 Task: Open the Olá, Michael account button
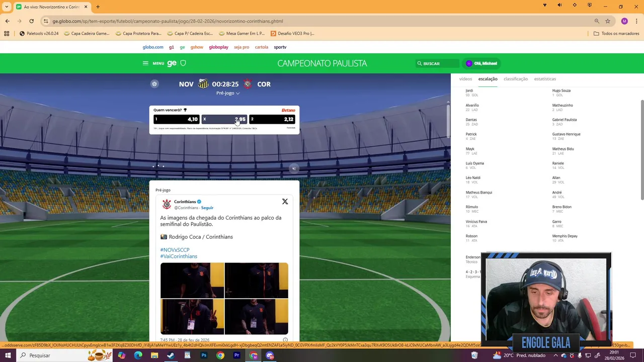point(482,63)
